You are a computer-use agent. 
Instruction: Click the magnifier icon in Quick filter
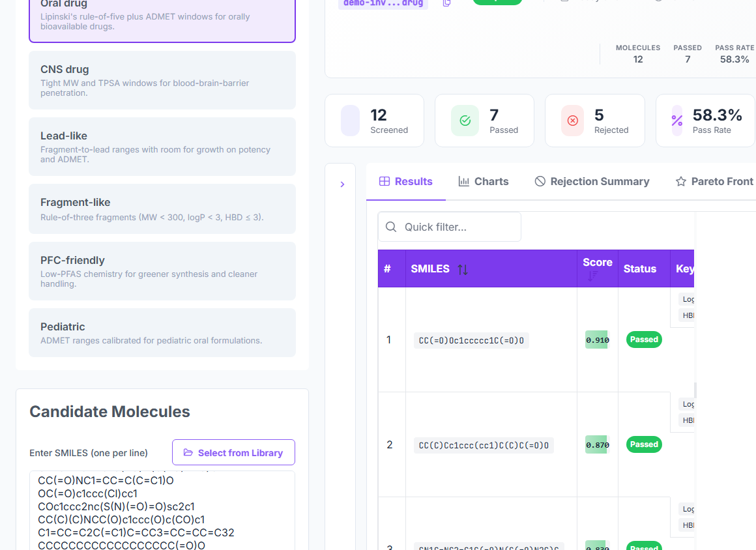(x=391, y=227)
